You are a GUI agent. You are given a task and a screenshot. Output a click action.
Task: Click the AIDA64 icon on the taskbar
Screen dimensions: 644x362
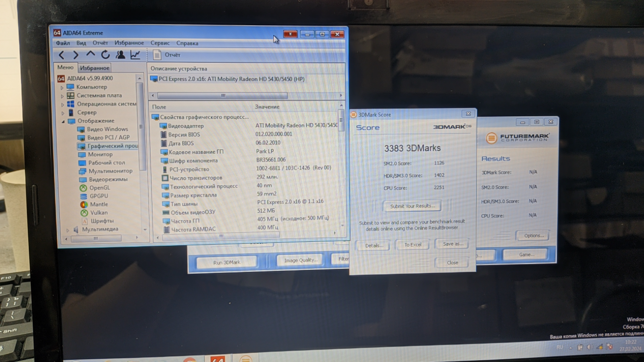pos(217,359)
